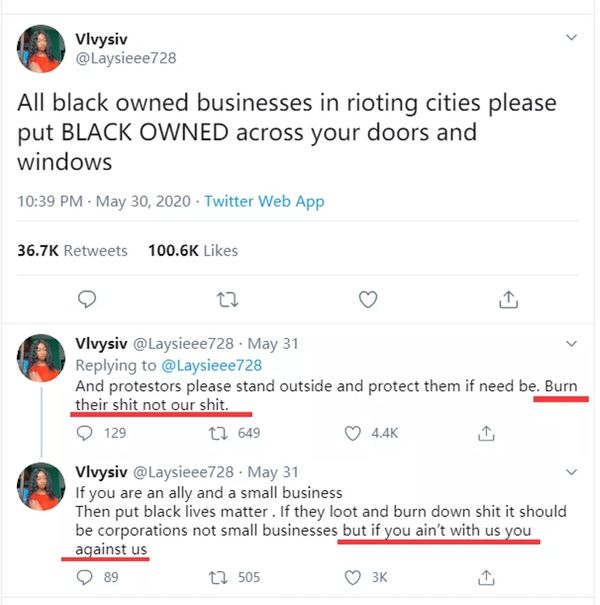Expand options chevron on first reply tweet
Image resolution: width=600 pixels, height=605 pixels.
571,343
